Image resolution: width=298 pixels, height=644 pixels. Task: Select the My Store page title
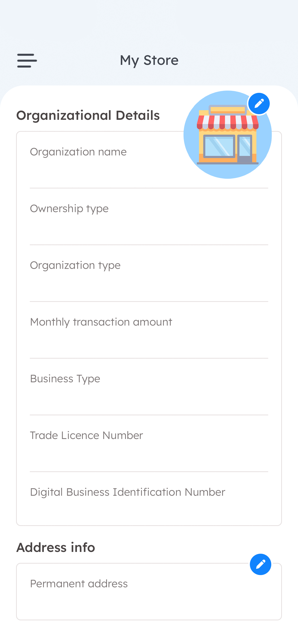pos(149,61)
